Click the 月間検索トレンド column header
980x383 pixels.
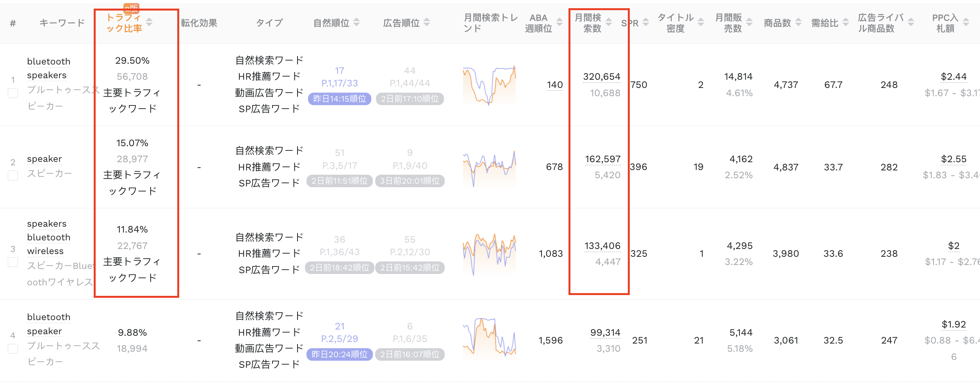491,23
